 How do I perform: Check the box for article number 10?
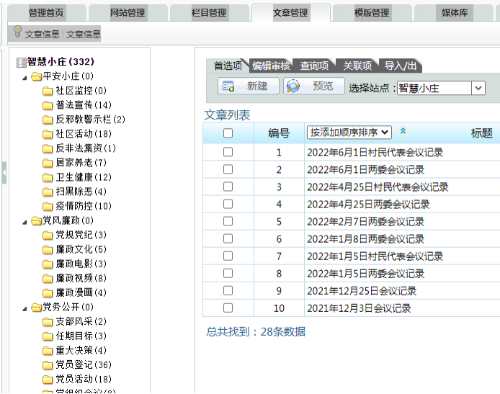click(228, 308)
